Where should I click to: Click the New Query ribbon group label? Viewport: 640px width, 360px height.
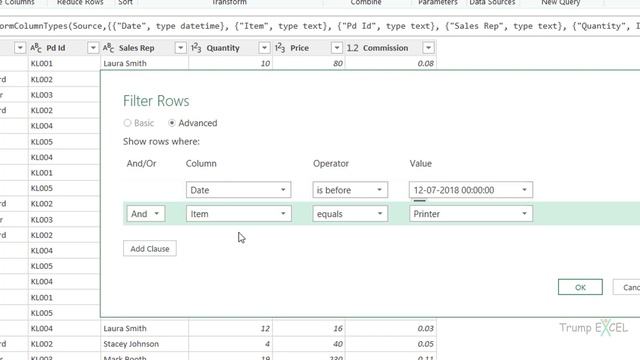(560, 2)
